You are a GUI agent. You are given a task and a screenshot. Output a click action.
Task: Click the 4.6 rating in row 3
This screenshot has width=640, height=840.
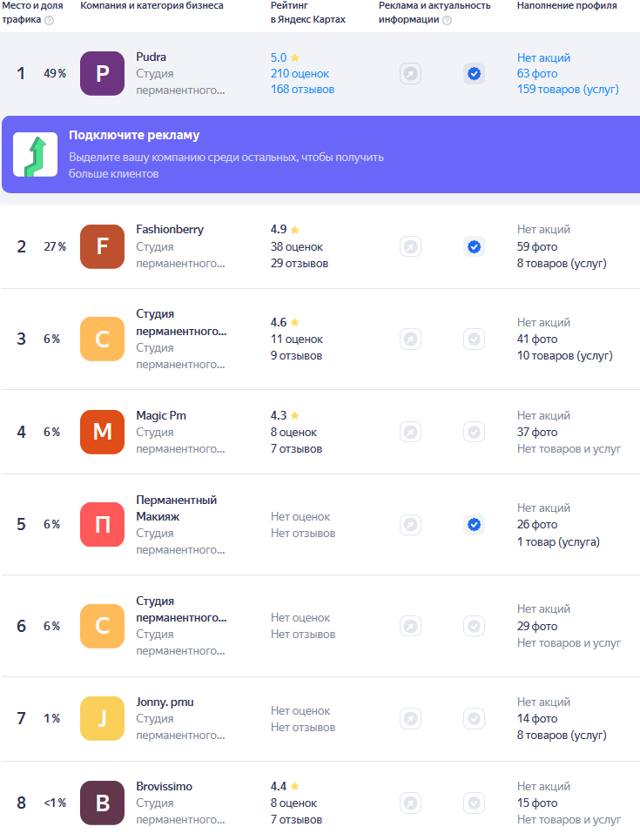[285, 322]
